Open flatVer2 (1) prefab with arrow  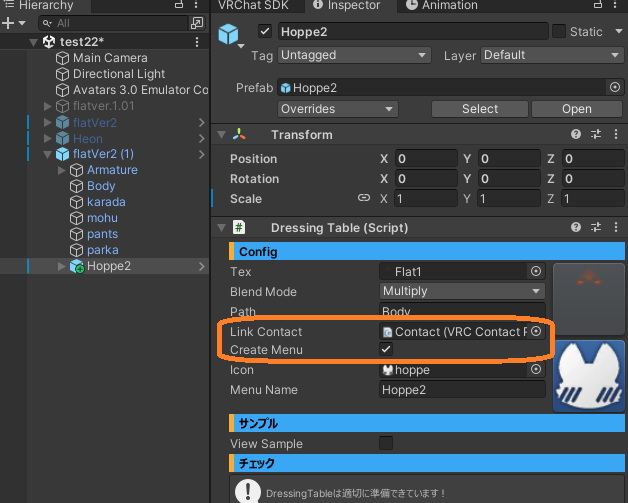(201, 154)
